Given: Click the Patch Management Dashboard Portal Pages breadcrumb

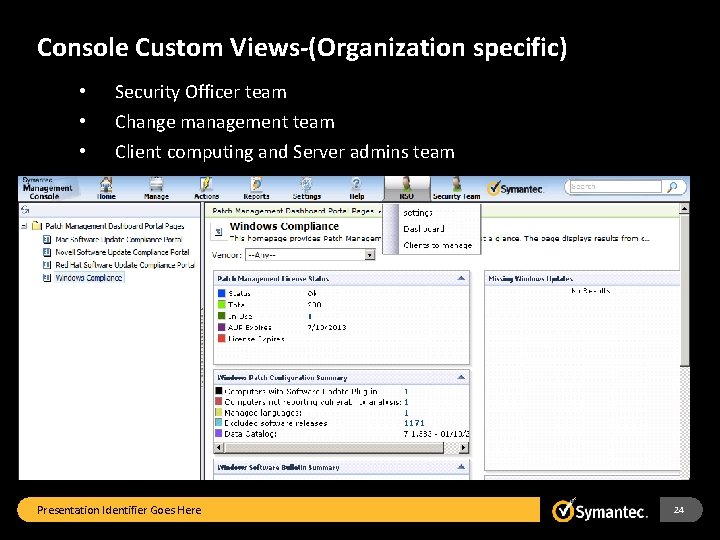Looking at the screenshot, I should point(293,211).
